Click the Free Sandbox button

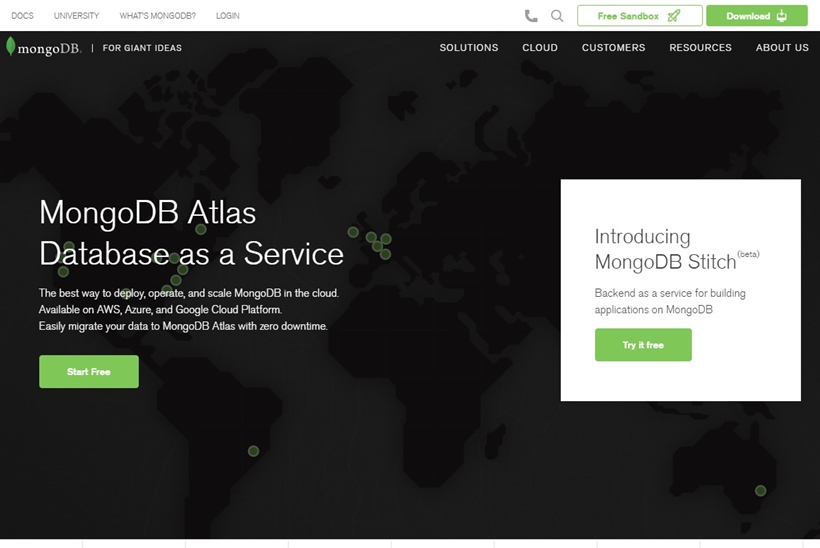(x=640, y=16)
